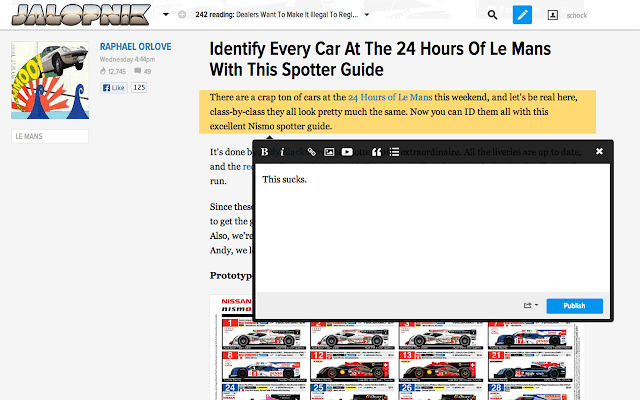Click the blue compose pencil icon
This screenshot has width=640, height=400.
522,15
